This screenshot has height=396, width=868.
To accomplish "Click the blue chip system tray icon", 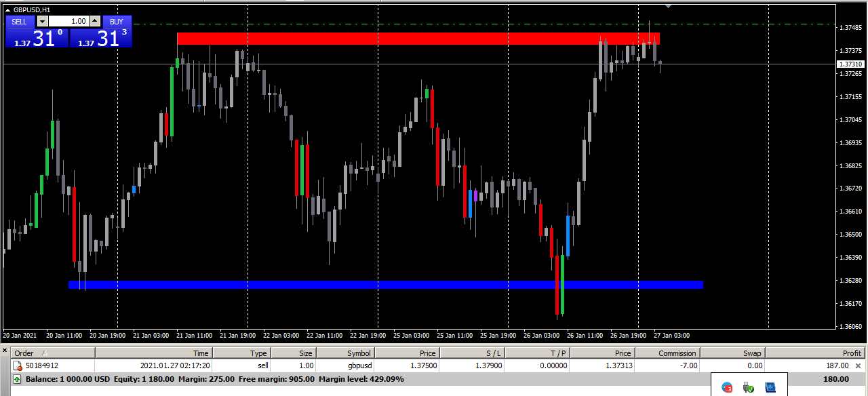I will click(770, 387).
